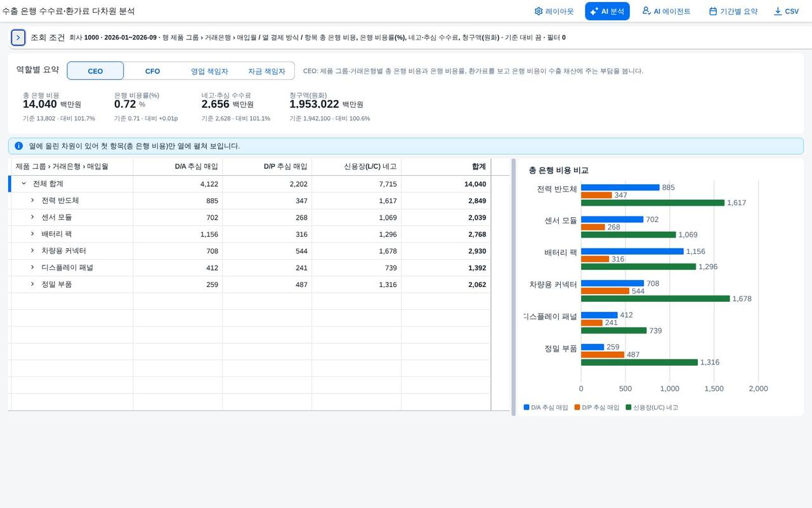Expand the 디스플레이 패널 row
This screenshot has width=812, height=508.
[32, 268]
